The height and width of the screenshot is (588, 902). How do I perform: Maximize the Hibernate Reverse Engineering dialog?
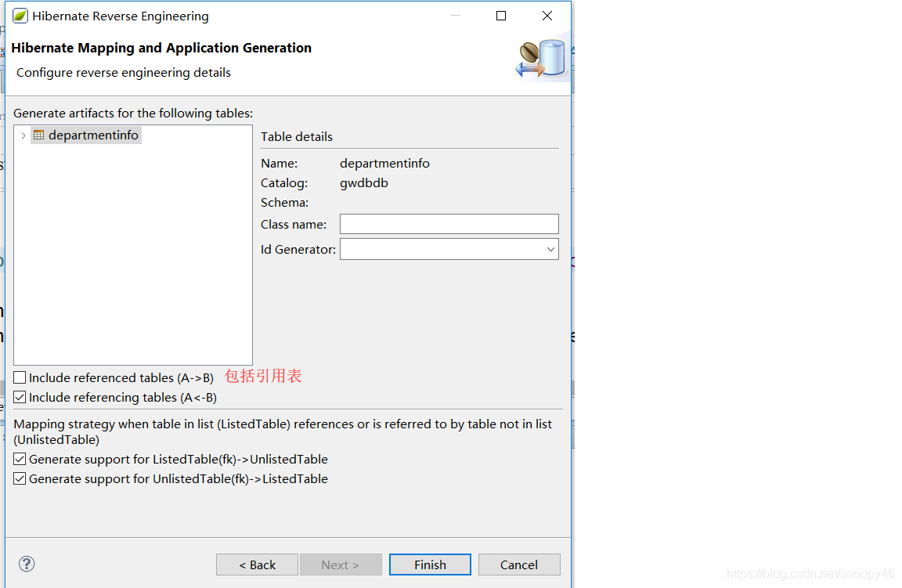pyautogui.click(x=501, y=16)
